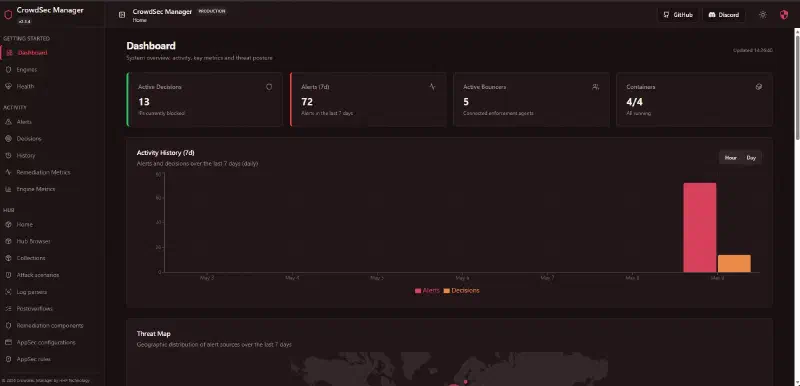Click the red Alerts bar for May 9
Viewport: 800px width, 386px height.
point(699,227)
